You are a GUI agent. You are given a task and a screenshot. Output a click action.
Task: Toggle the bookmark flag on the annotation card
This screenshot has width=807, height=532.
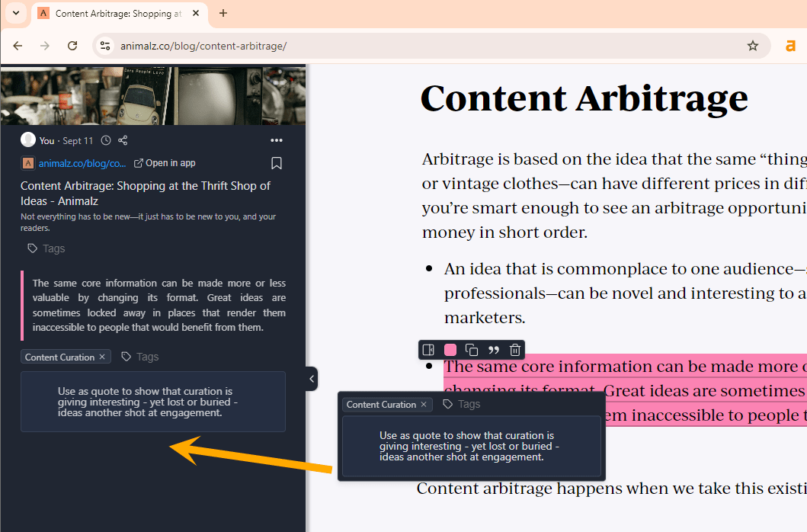(x=277, y=162)
